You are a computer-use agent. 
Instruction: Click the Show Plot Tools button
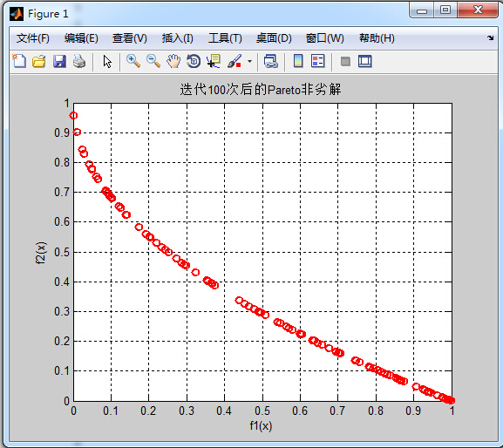[365, 61]
